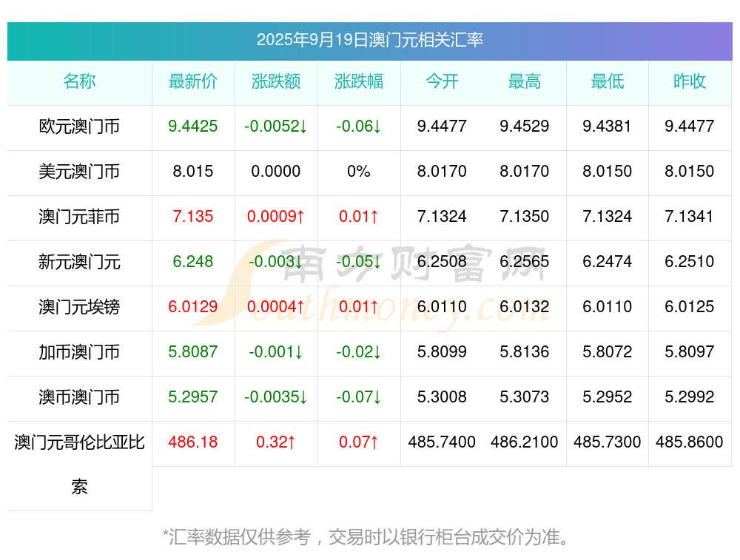Click the high value 6.0132
The height and width of the screenshot is (560, 740).
pyautogui.click(x=525, y=306)
